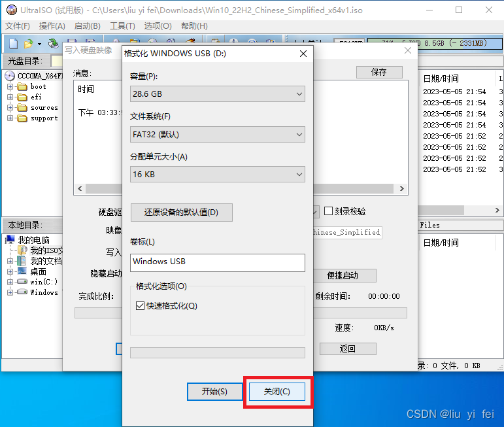The width and height of the screenshot is (504, 427).
Task: Click the boot folder icon
Action: coord(22,87)
